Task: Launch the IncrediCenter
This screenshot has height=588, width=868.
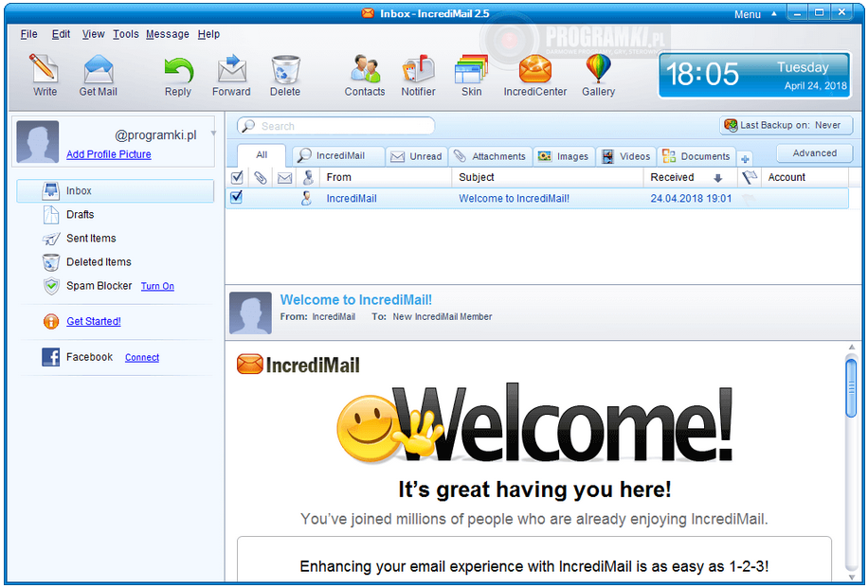Action: [534, 77]
